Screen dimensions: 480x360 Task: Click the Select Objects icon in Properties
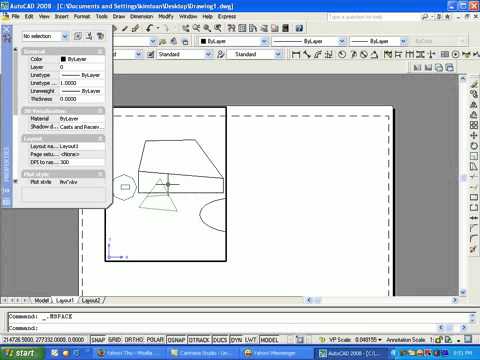point(89,36)
